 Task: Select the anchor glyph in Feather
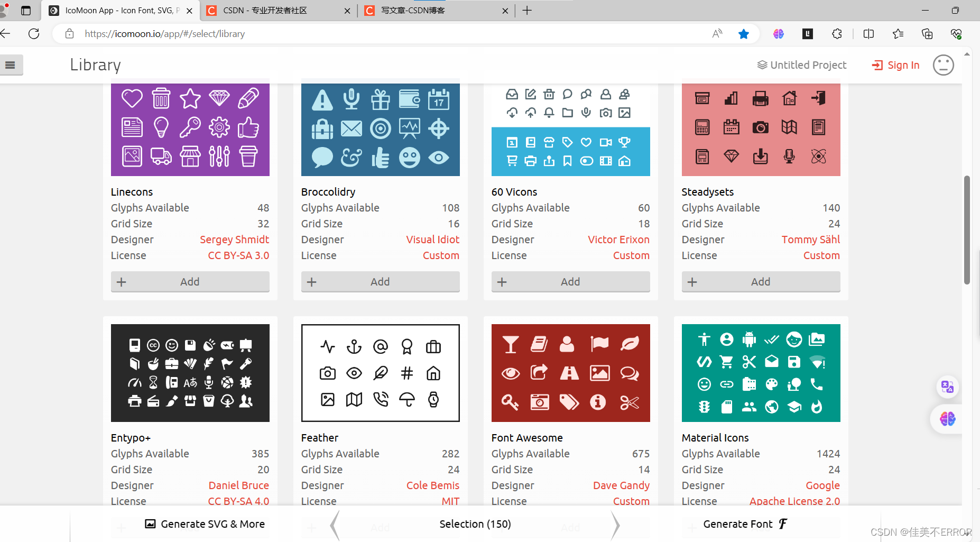(354, 347)
